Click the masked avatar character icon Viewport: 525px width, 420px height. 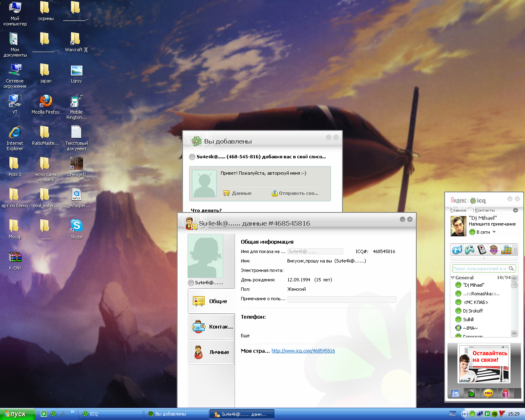(494, 249)
